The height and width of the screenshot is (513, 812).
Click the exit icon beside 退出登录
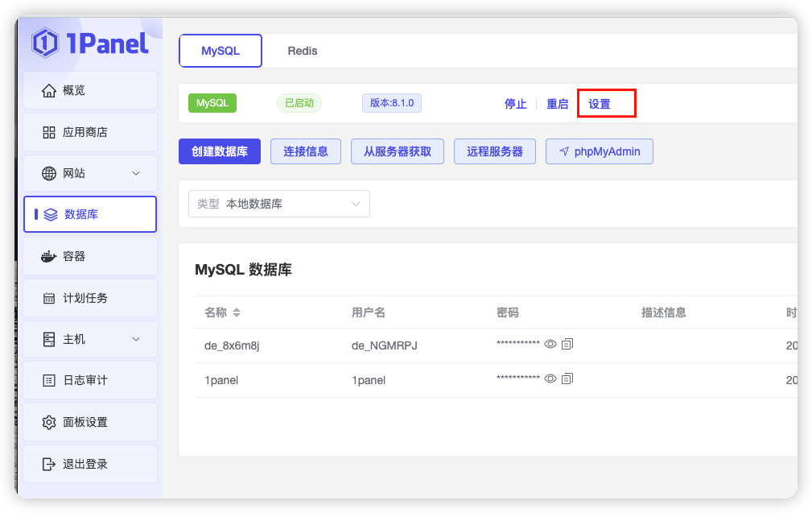[x=49, y=464]
